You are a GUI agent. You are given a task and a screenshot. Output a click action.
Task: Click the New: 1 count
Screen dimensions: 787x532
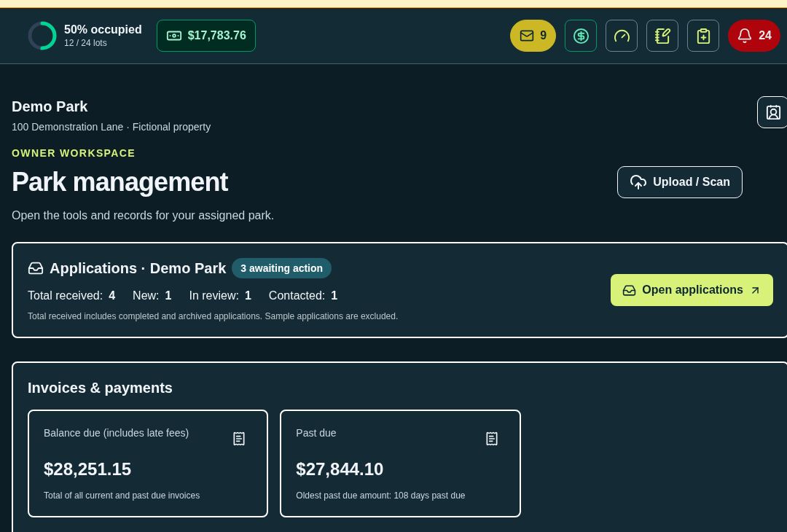[x=152, y=296]
